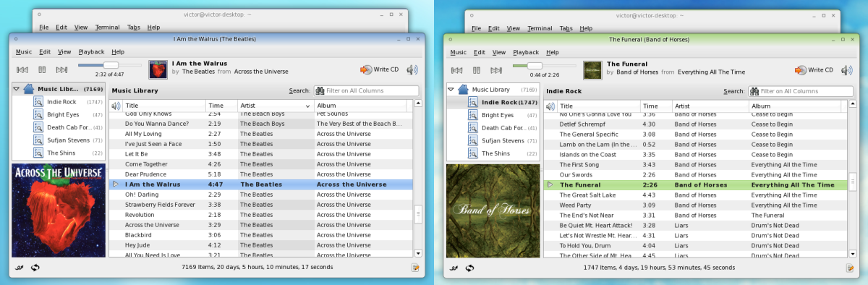Screen dimensions: 868x285
Task: Click vertical scrollbar handle in Walrus track list
Action: 417,215
